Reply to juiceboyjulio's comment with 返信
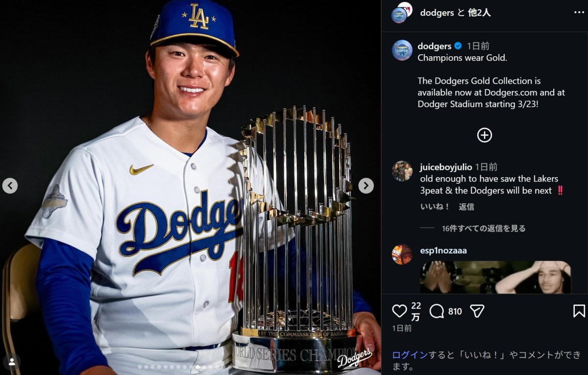Screen dimensions: 588x375 point(466,207)
